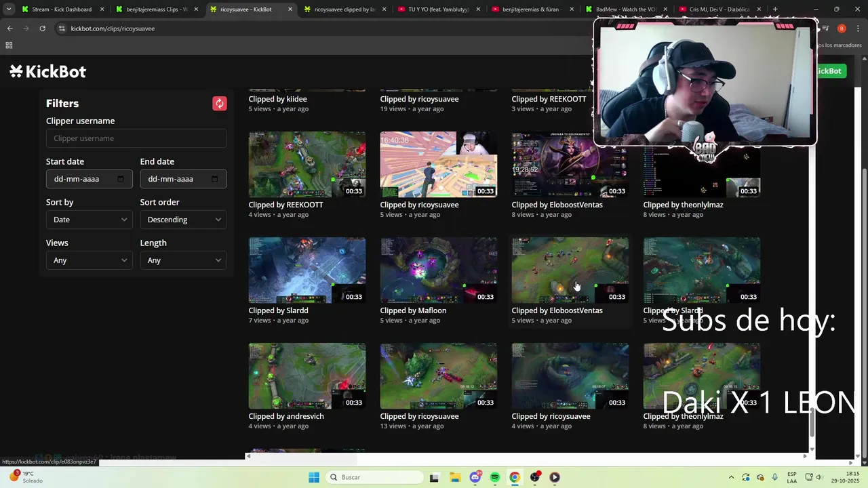Click '19 views • a year ago' text
868x488 pixels.
(412, 109)
